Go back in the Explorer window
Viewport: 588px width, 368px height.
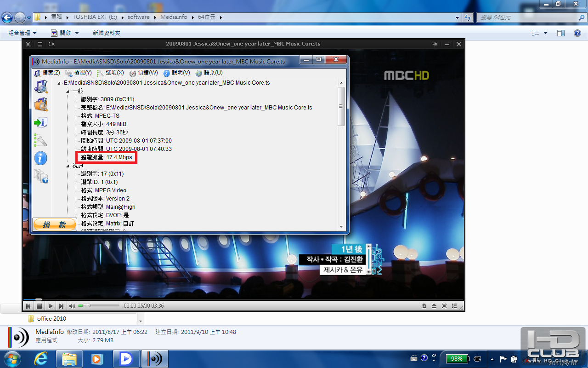pos(7,17)
